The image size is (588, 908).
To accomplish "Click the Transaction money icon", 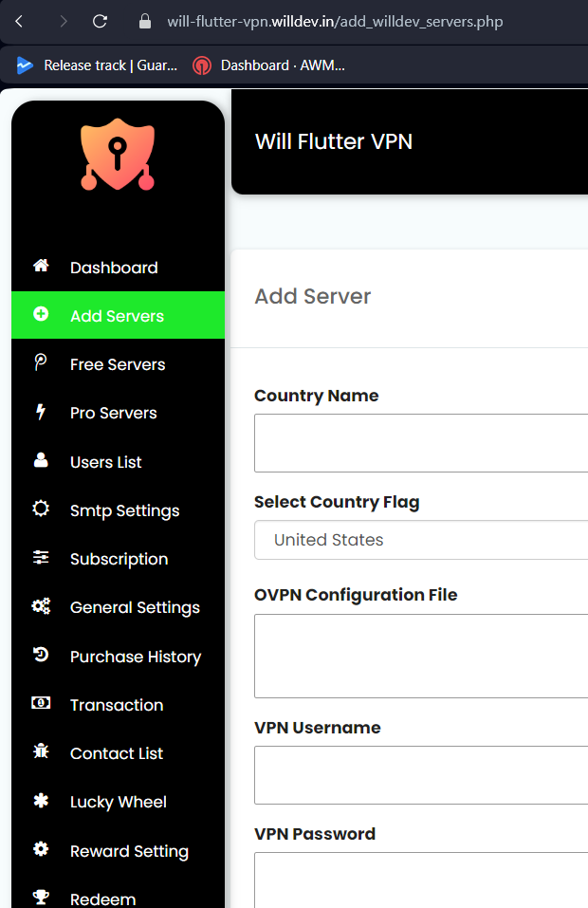I will [41, 703].
